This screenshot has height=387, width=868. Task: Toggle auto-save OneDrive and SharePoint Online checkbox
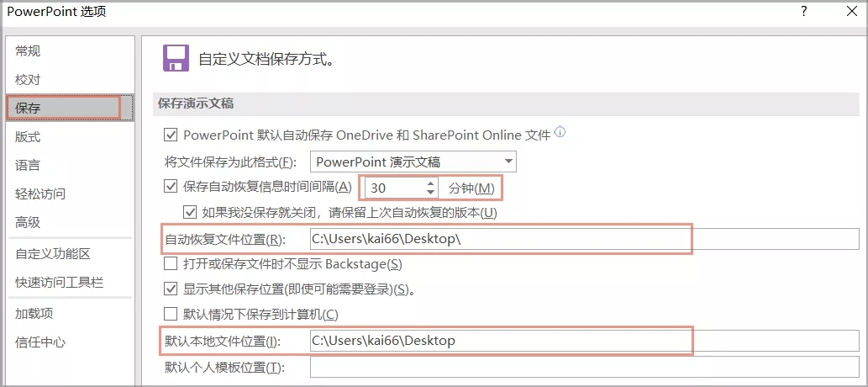(171, 135)
